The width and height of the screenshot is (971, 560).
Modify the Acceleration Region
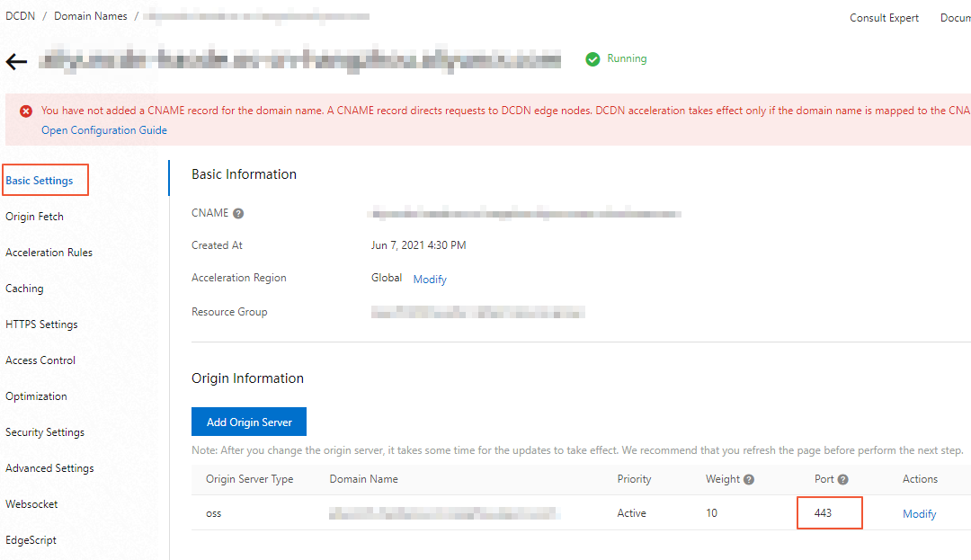click(430, 279)
